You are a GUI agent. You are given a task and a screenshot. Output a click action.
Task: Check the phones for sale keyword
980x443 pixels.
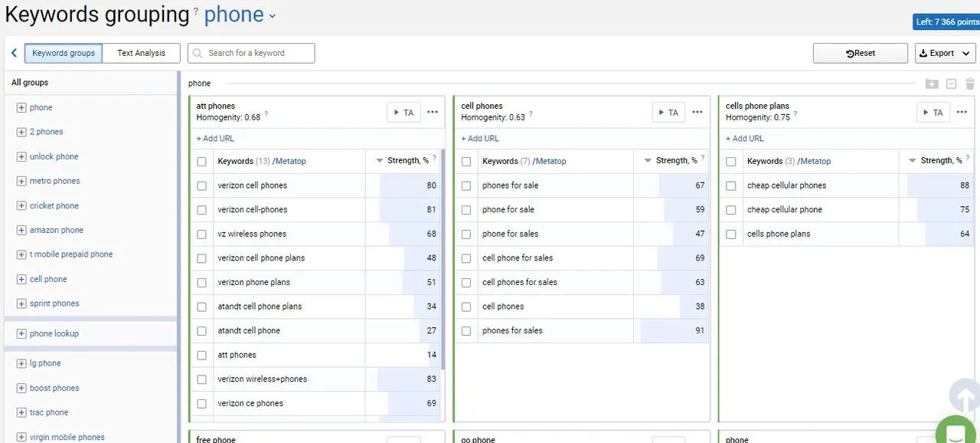466,185
